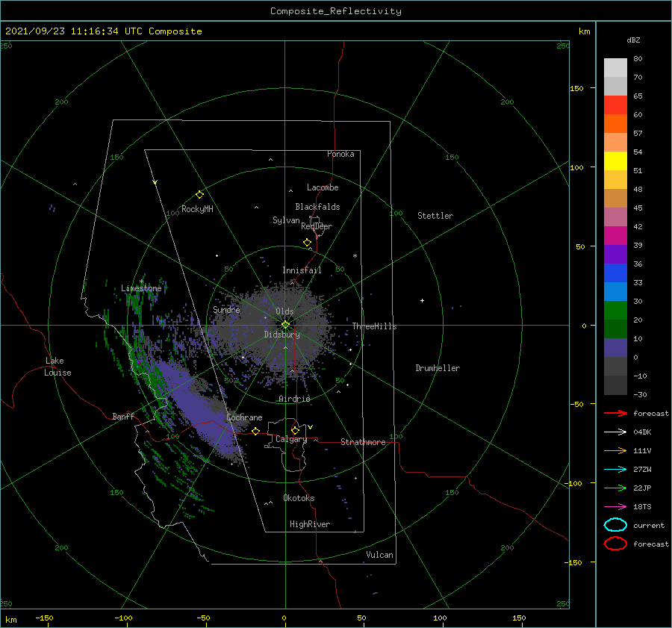Select the green 20–30 dBZ swatch
Image resolution: width=672 pixels, height=628 pixels.
click(x=615, y=311)
